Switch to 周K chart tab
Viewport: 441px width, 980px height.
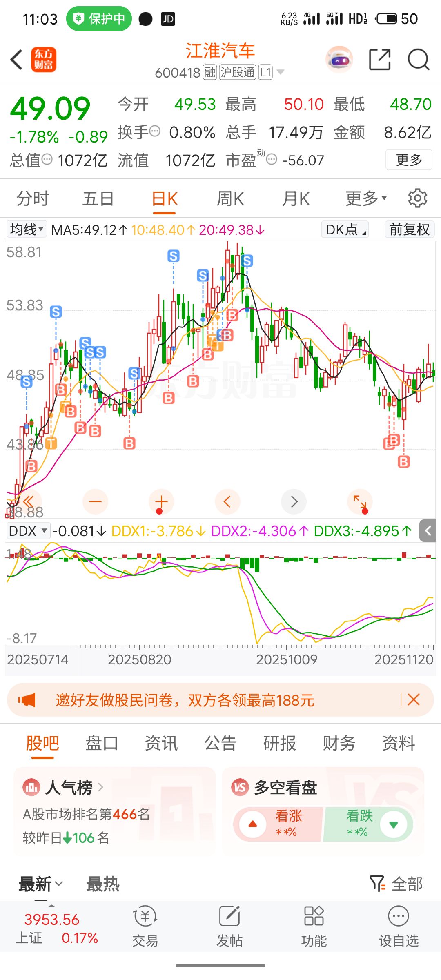(230, 199)
